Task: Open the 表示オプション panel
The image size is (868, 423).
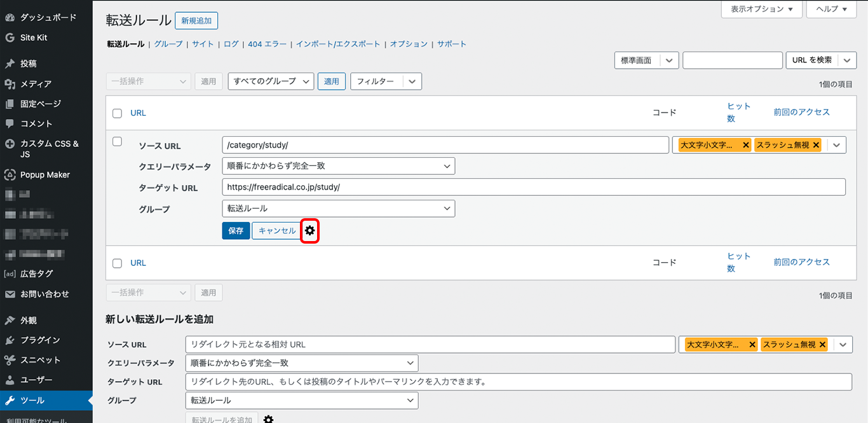Action: click(761, 10)
